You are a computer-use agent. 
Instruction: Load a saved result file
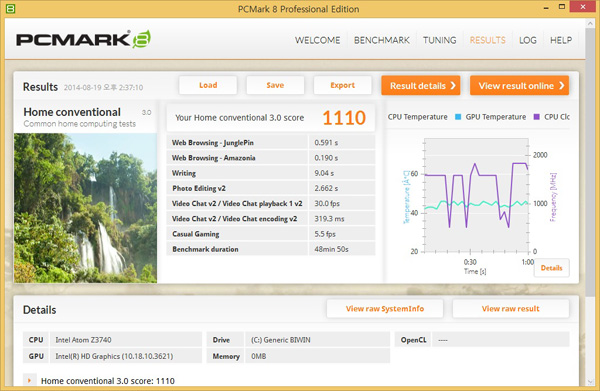click(208, 85)
